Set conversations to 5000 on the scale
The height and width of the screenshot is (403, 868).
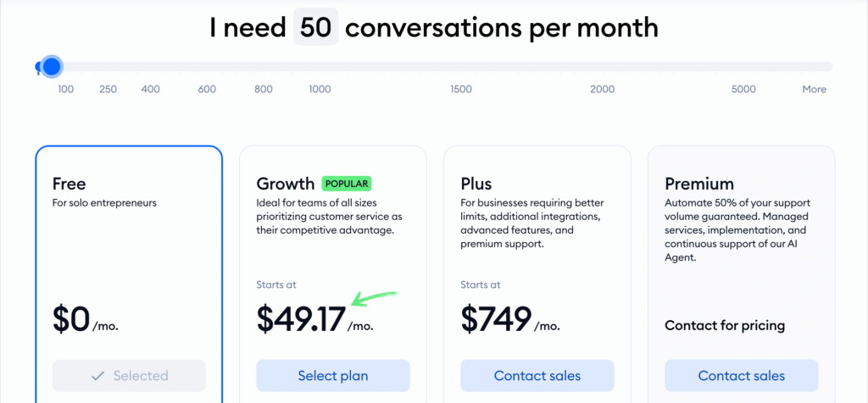point(743,90)
